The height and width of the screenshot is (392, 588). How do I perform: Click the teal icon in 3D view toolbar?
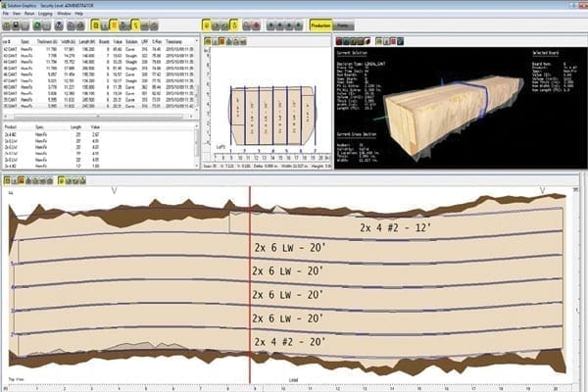[347, 41]
